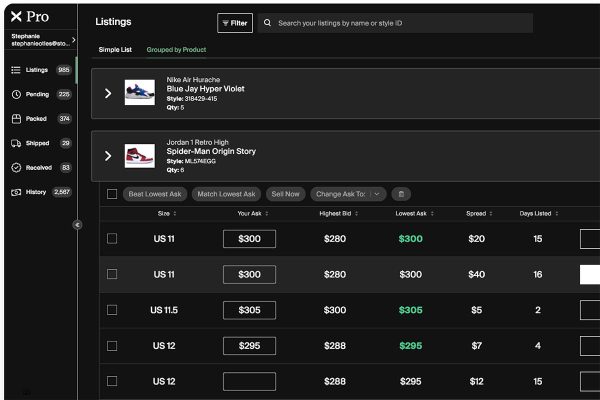Viewport: 600px width, 400px height.
Task: Sort by Spread column arrows
Action: coord(491,214)
